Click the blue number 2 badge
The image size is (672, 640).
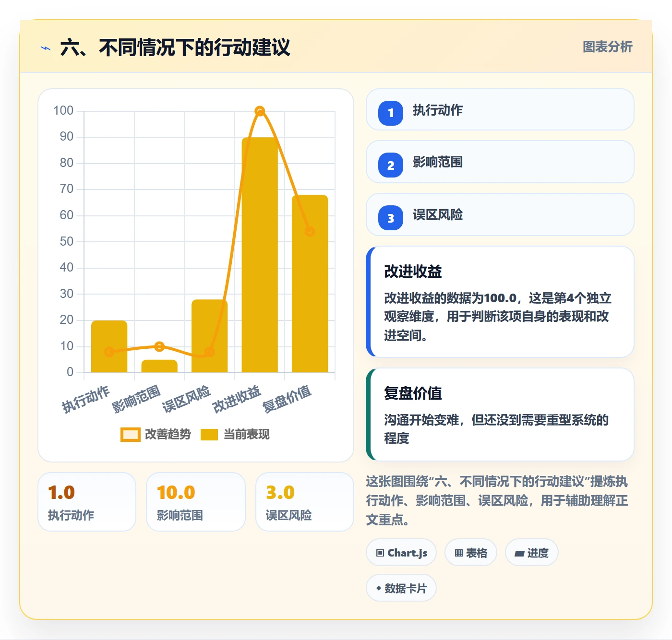pos(391,165)
